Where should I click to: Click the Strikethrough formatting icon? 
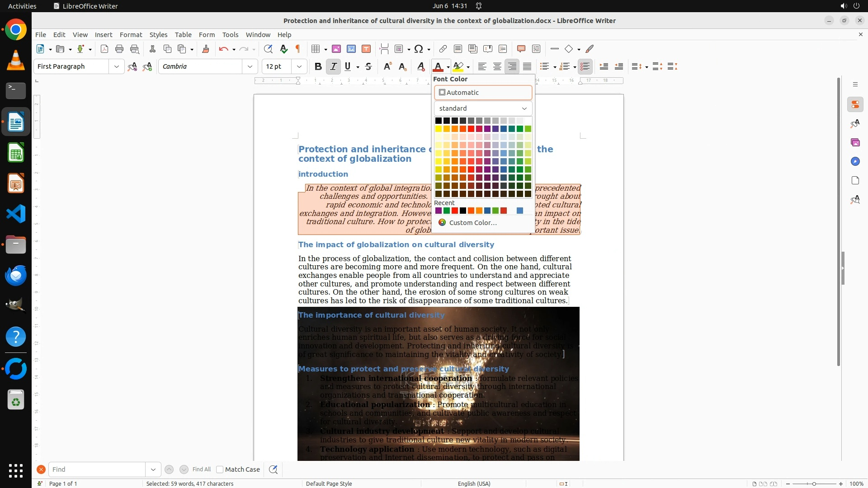pyautogui.click(x=368, y=66)
